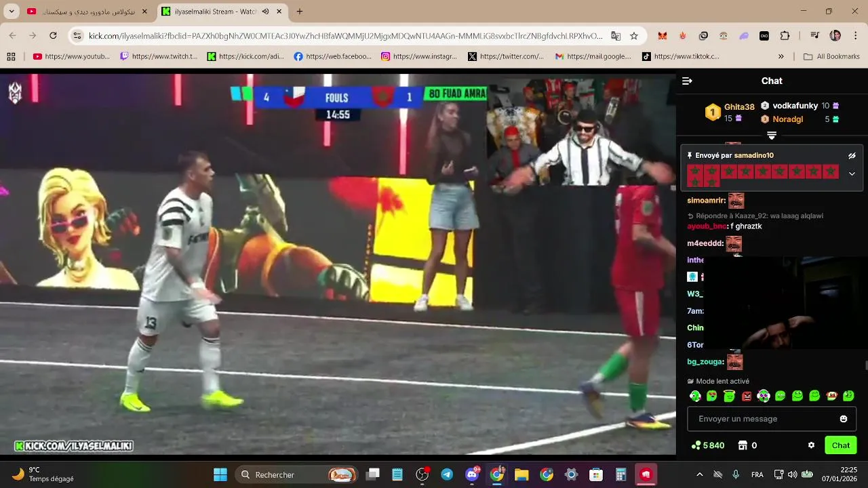Collapse the chat panel with the arrow icon

pyautogui.click(x=687, y=81)
